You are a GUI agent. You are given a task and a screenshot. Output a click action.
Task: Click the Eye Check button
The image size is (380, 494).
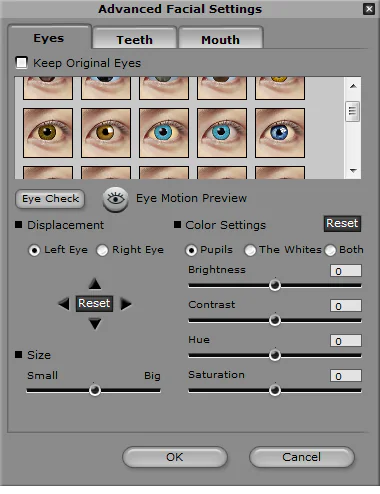[50, 199]
